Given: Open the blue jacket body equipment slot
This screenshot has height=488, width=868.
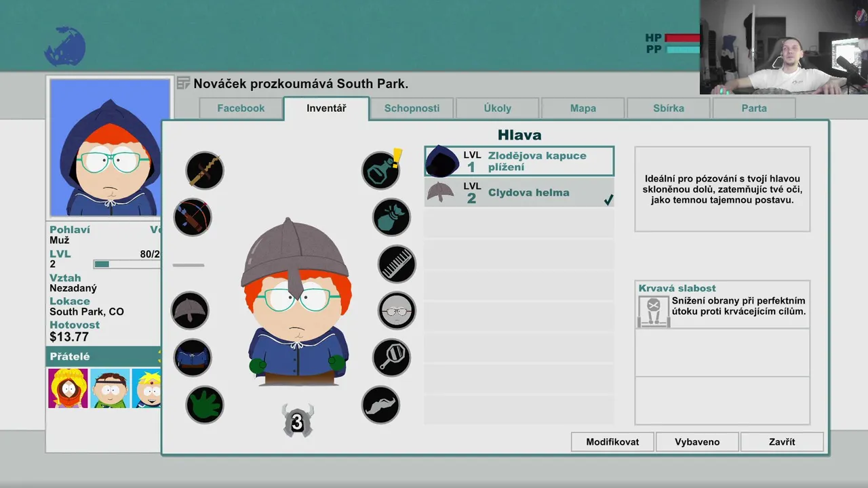Looking at the screenshot, I should [193, 357].
